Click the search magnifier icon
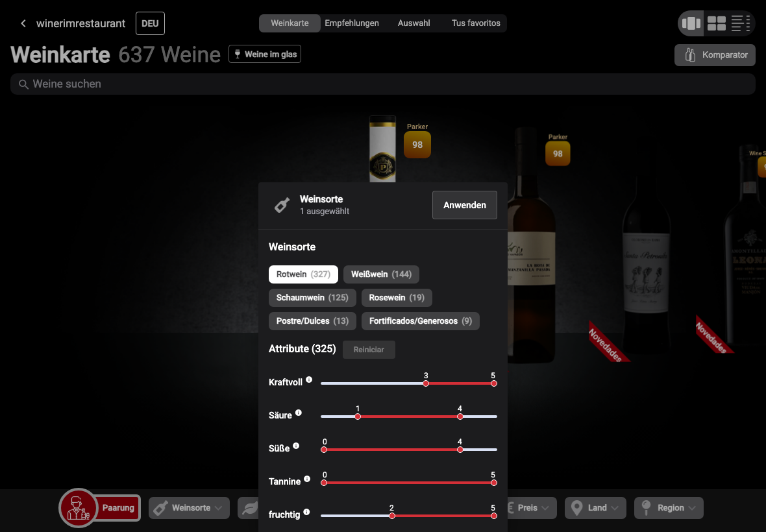Viewport: 766px width, 532px height. [x=23, y=84]
